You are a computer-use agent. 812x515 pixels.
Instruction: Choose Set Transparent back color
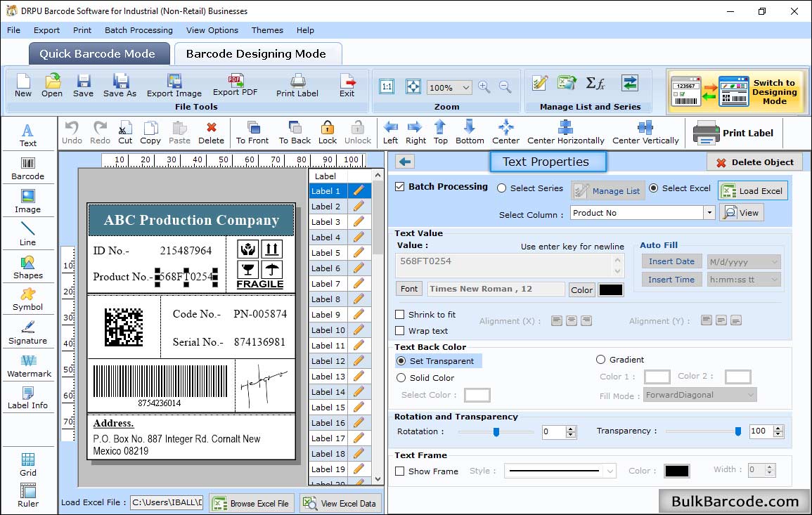pos(401,360)
